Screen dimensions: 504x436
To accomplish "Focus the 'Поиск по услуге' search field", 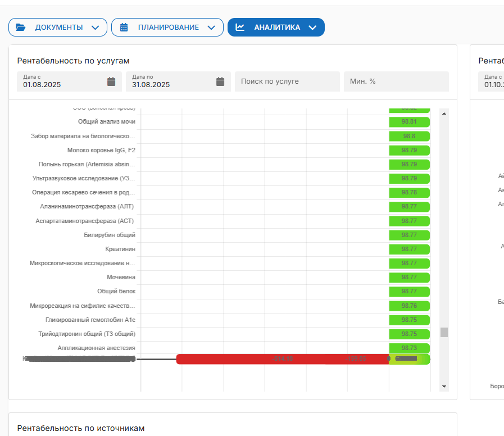I will 287,81.
